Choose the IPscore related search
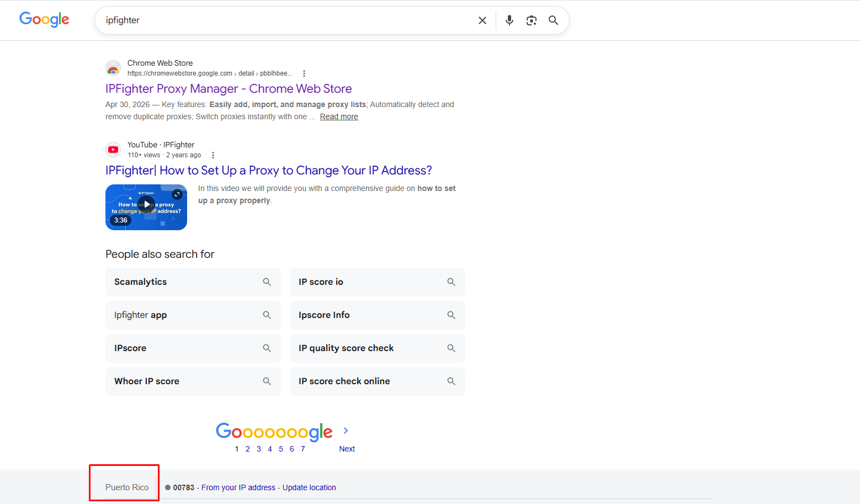This screenshot has height=504, width=860. (x=193, y=348)
